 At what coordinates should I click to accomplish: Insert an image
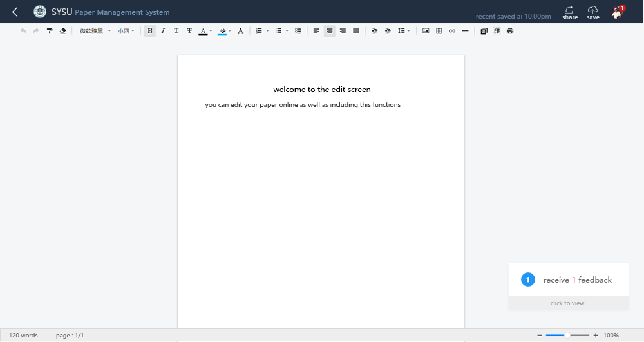[x=426, y=31]
